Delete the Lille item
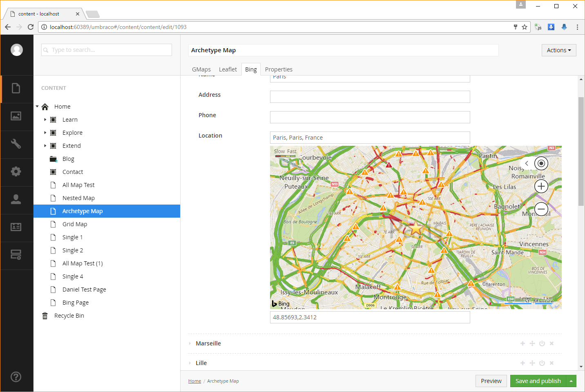Image resolution: width=585 pixels, height=392 pixels. tap(552, 363)
